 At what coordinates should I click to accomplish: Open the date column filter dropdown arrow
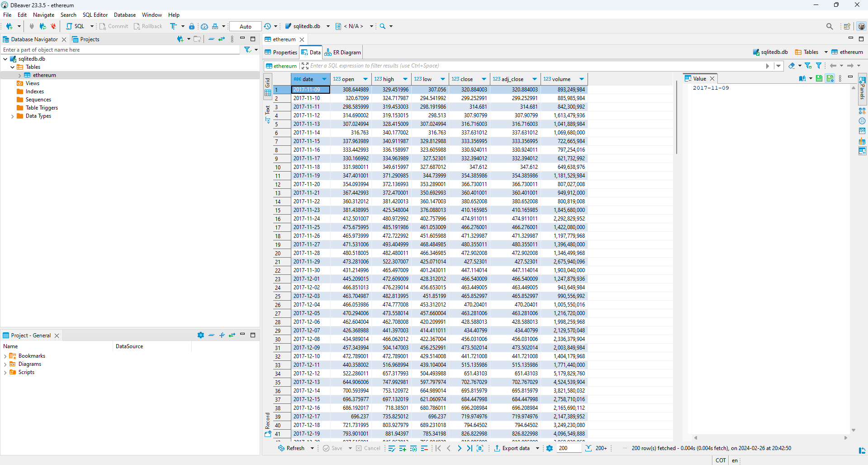324,79
